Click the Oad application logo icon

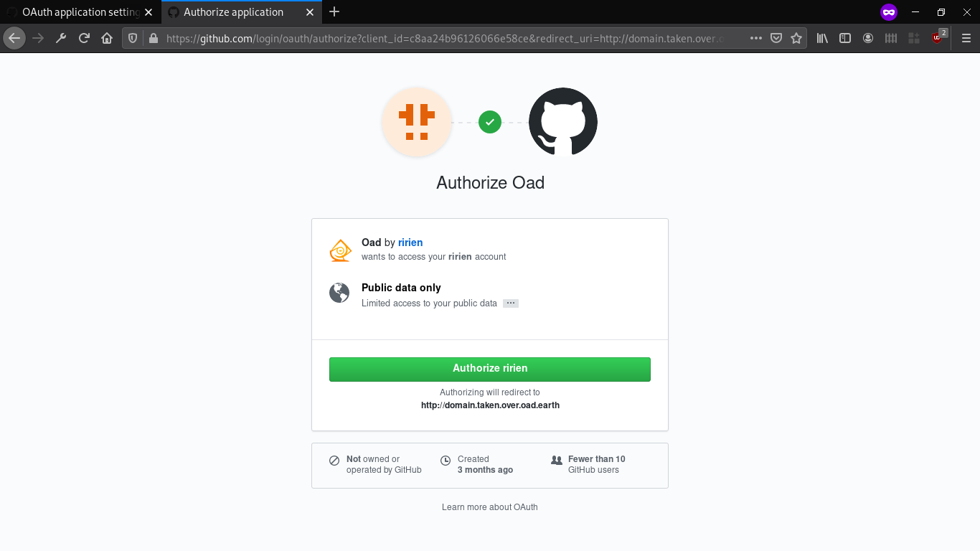click(x=417, y=122)
